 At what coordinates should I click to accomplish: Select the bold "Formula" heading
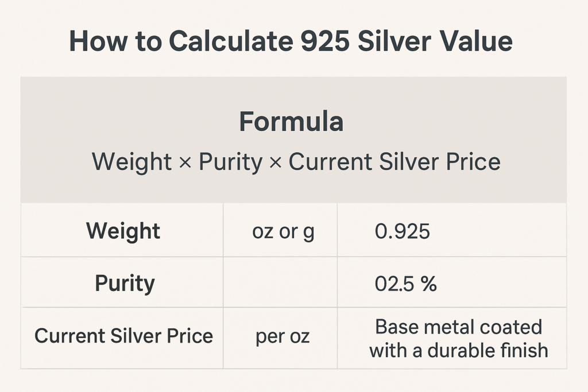coord(291,122)
